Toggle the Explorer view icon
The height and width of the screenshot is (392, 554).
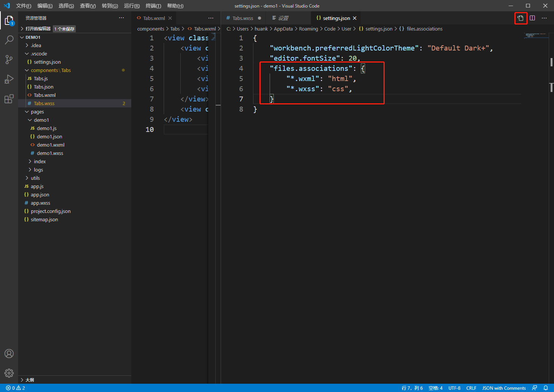(x=9, y=20)
